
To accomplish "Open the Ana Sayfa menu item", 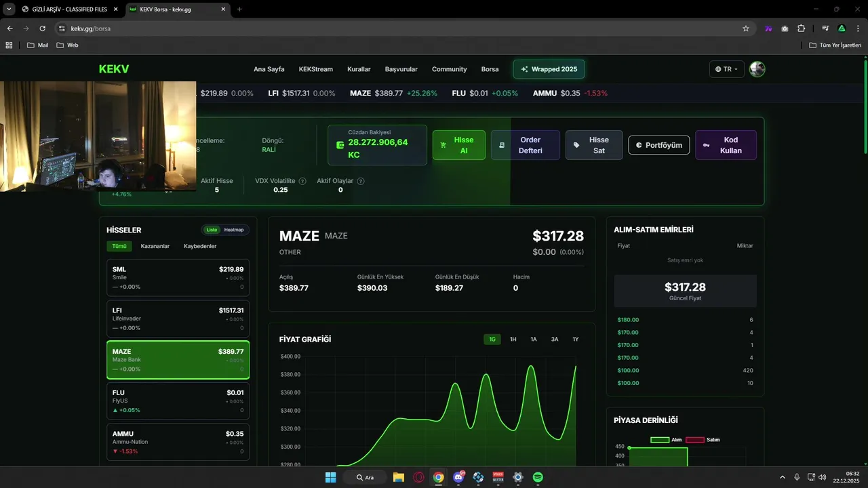I will pos(269,69).
